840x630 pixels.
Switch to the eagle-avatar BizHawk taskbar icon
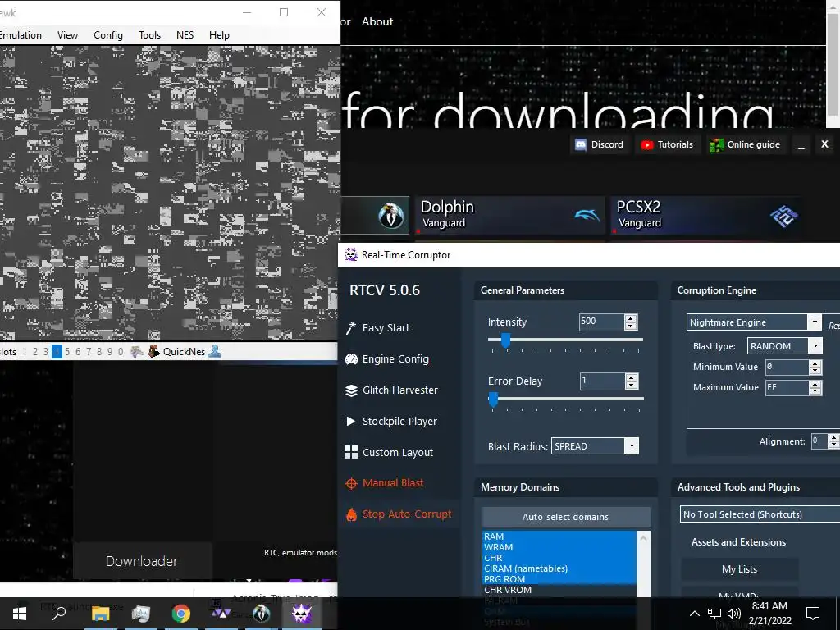tap(262, 614)
